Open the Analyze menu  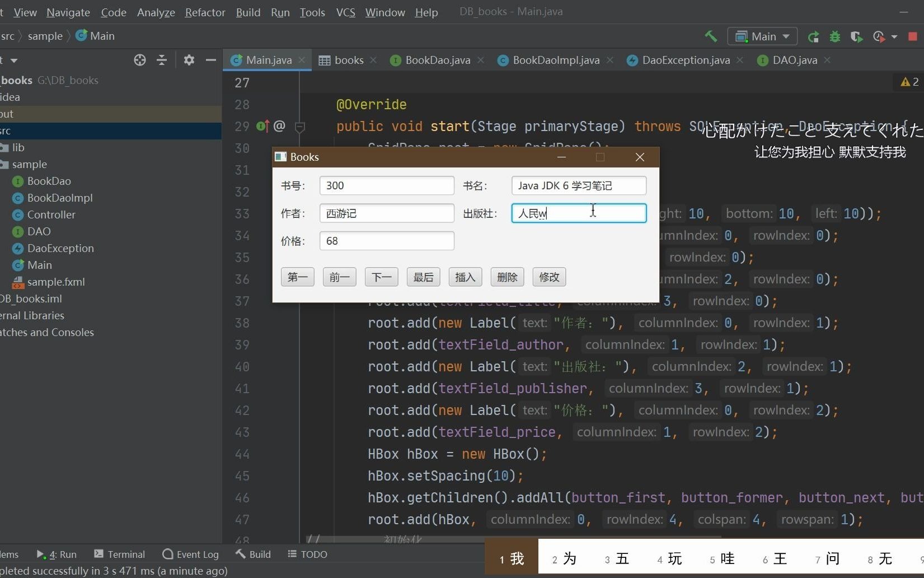click(x=156, y=12)
